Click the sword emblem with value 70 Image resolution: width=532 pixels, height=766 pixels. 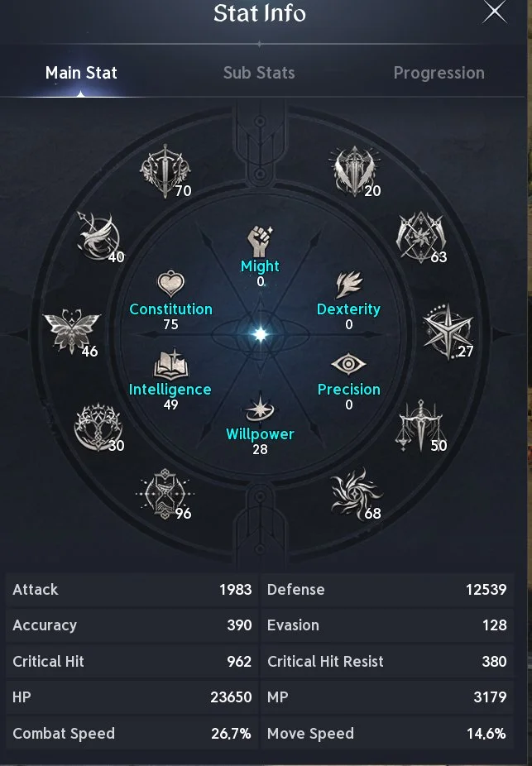pyautogui.click(x=165, y=170)
